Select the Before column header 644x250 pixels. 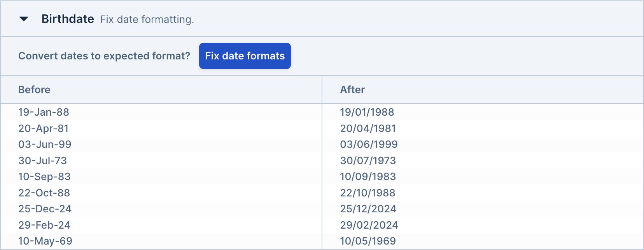point(34,89)
